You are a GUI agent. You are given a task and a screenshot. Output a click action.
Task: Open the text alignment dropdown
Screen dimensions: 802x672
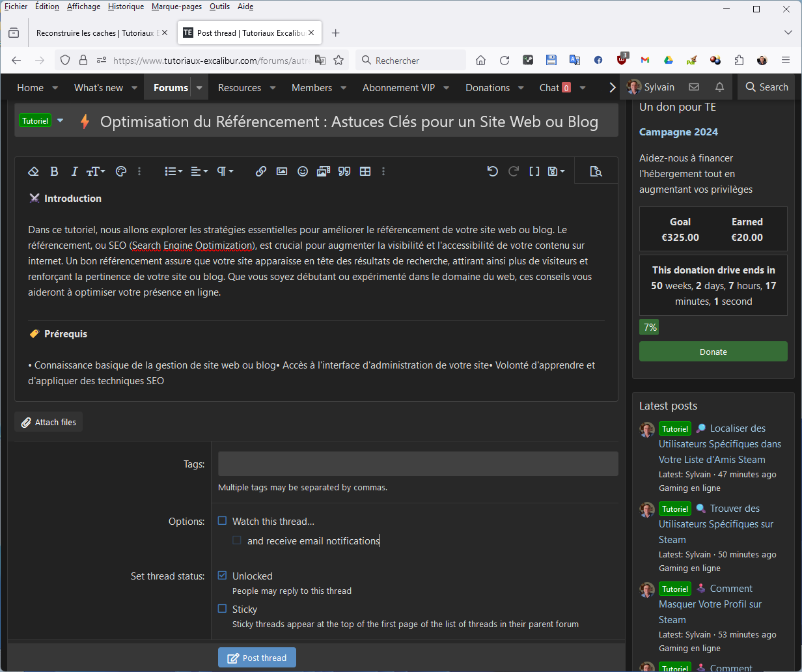coord(199,171)
